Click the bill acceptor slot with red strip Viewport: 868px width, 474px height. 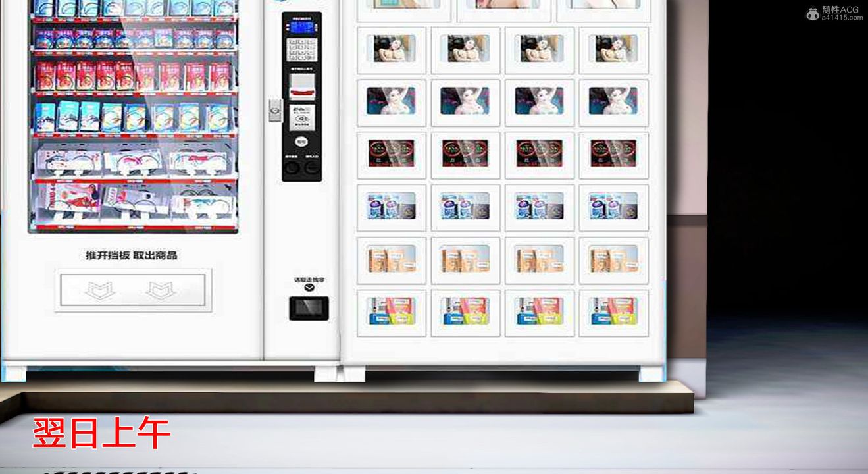302,84
